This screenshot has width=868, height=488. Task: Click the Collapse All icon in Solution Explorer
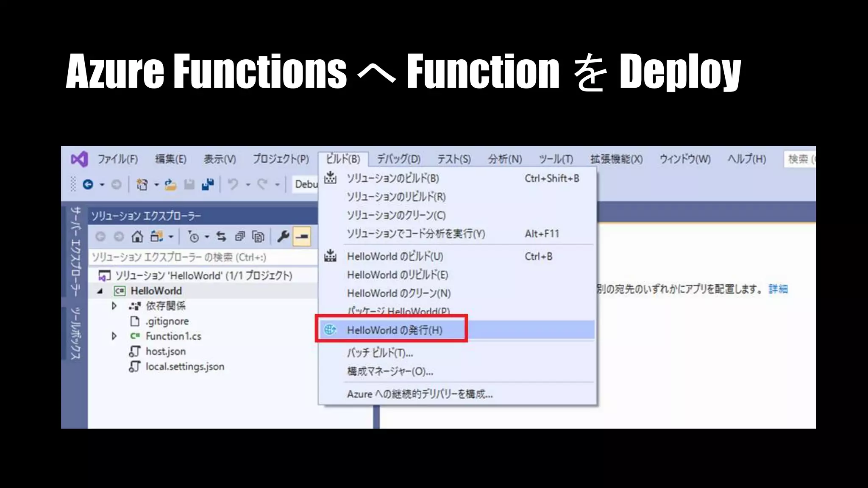tap(240, 236)
